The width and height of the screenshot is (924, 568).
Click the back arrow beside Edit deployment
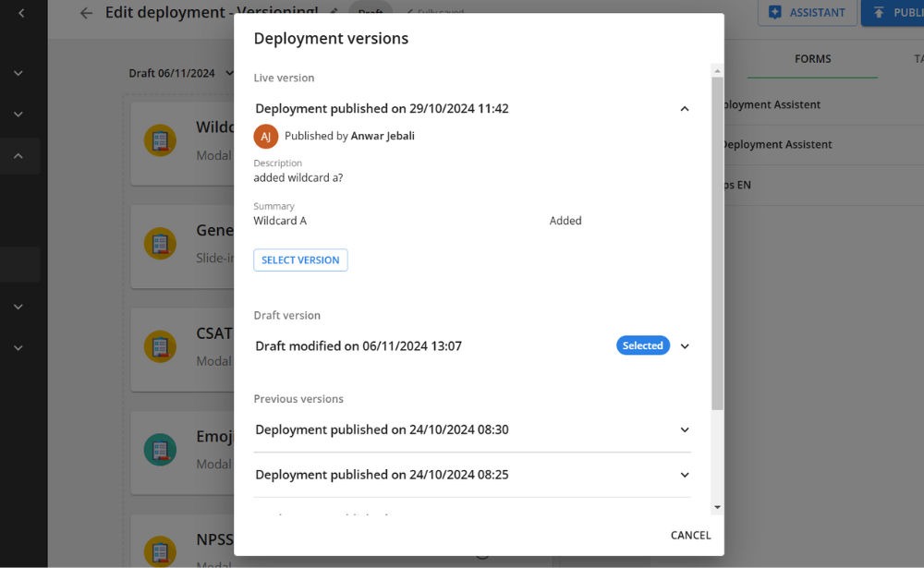86,12
